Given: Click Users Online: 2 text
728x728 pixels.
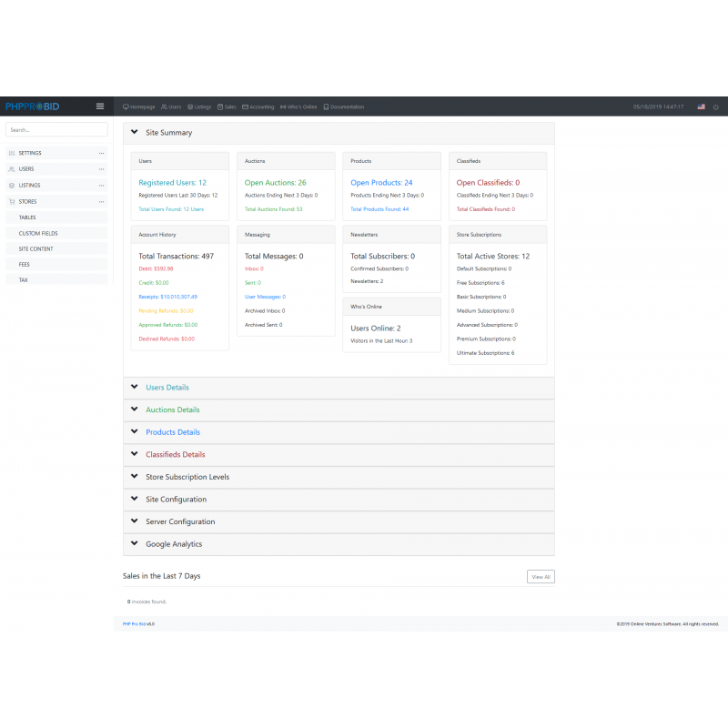Looking at the screenshot, I should 375,329.
